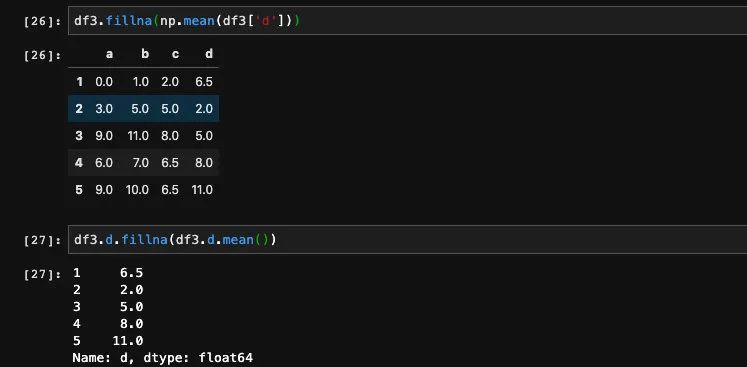
Task: Select column header 'c' in dataframe output
Action: point(175,54)
